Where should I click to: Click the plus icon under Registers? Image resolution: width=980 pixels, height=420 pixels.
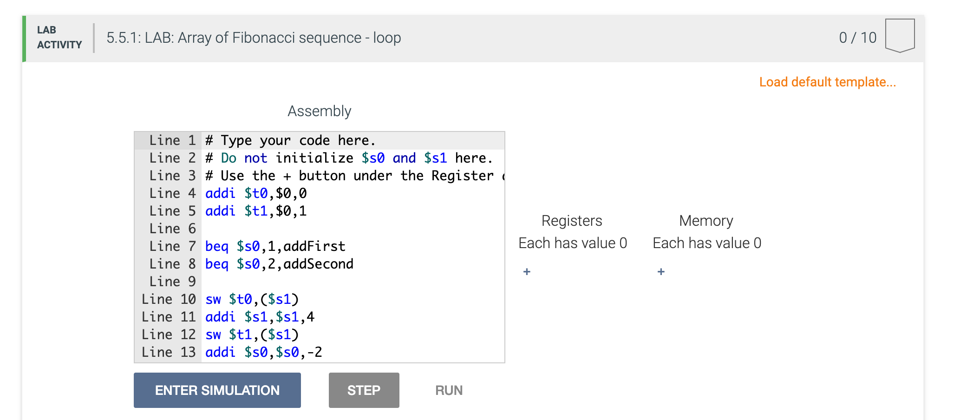click(x=527, y=272)
